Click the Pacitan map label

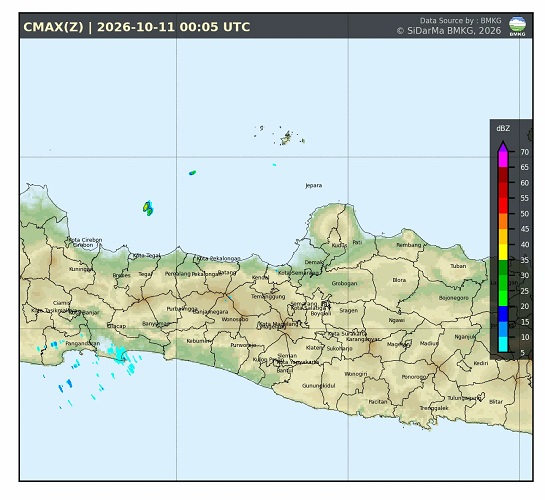click(378, 402)
